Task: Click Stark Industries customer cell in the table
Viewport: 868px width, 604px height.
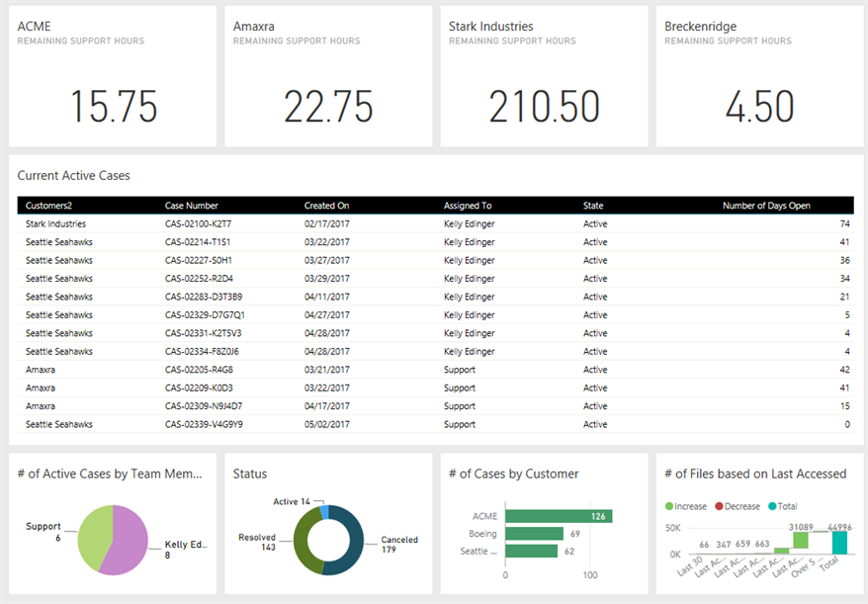Action: (55, 223)
